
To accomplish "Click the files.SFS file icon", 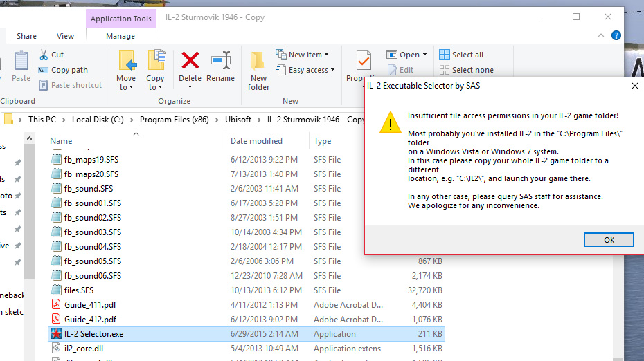I will click(56, 290).
